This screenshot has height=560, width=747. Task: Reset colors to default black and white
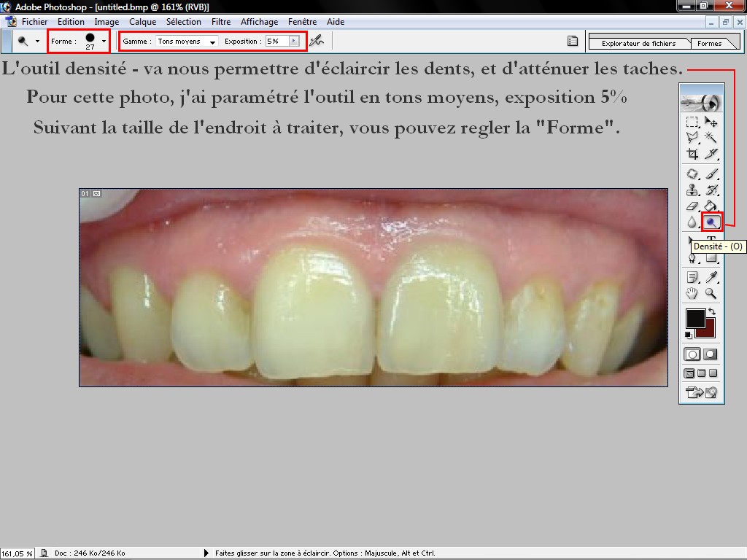[x=689, y=335]
